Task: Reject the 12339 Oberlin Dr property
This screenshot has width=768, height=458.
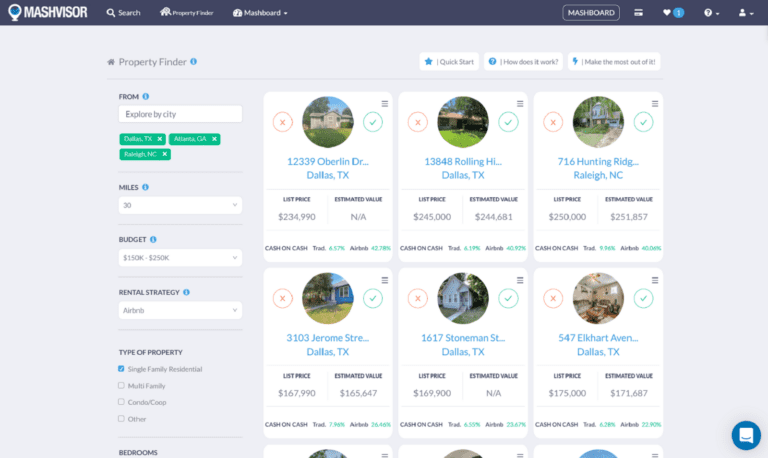Action: (x=283, y=122)
